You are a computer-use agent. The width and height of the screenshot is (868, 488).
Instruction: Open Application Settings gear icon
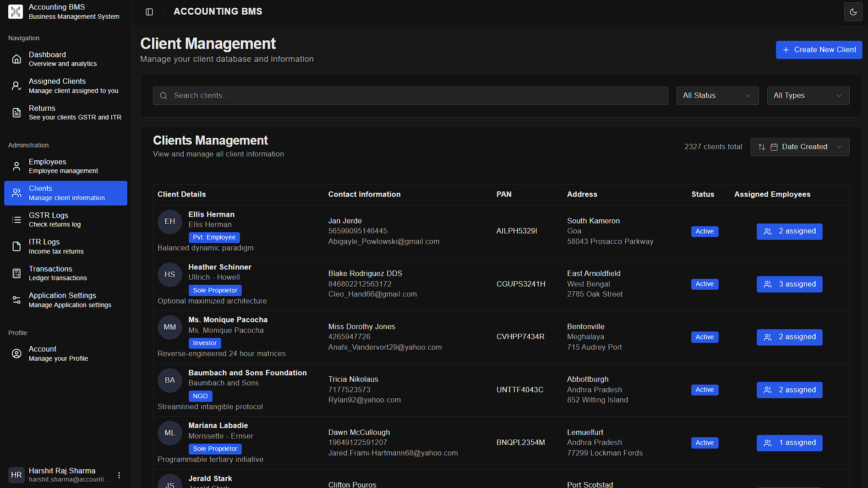coord(16,300)
